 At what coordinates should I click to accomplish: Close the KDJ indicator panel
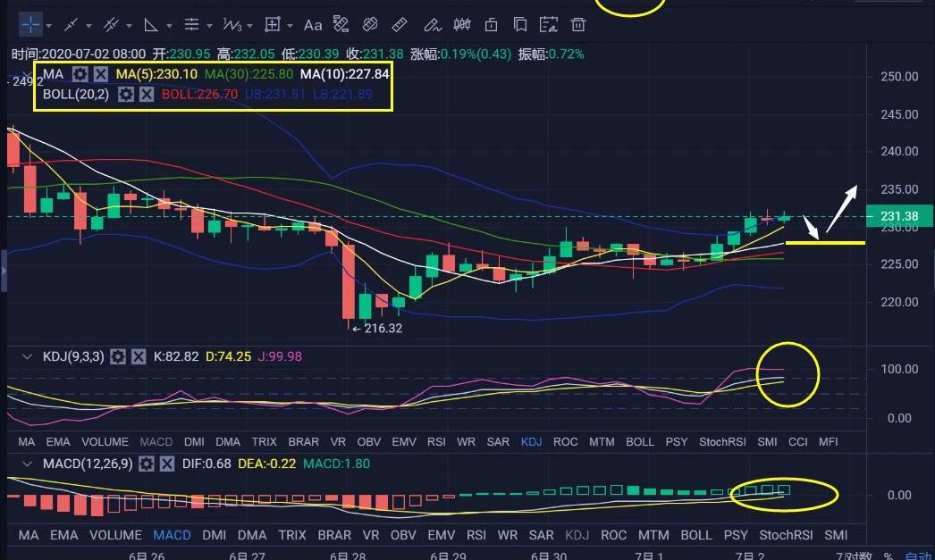(x=139, y=356)
